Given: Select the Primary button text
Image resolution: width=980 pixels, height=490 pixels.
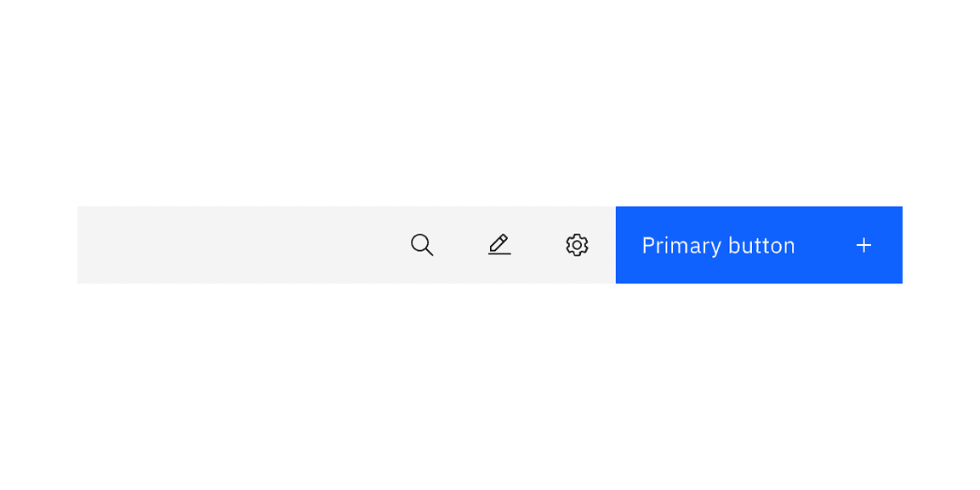Looking at the screenshot, I should point(719,245).
